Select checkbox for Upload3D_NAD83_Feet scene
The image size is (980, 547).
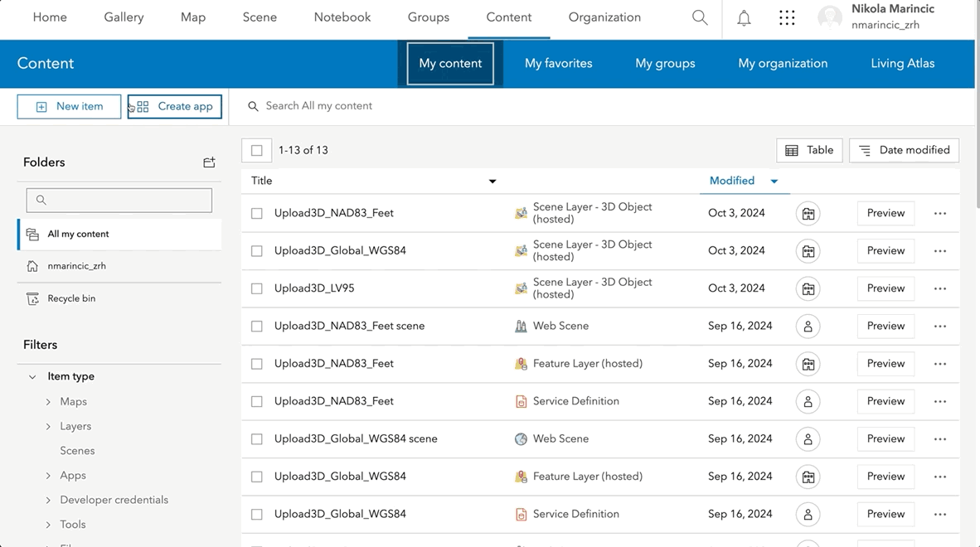[257, 327]
